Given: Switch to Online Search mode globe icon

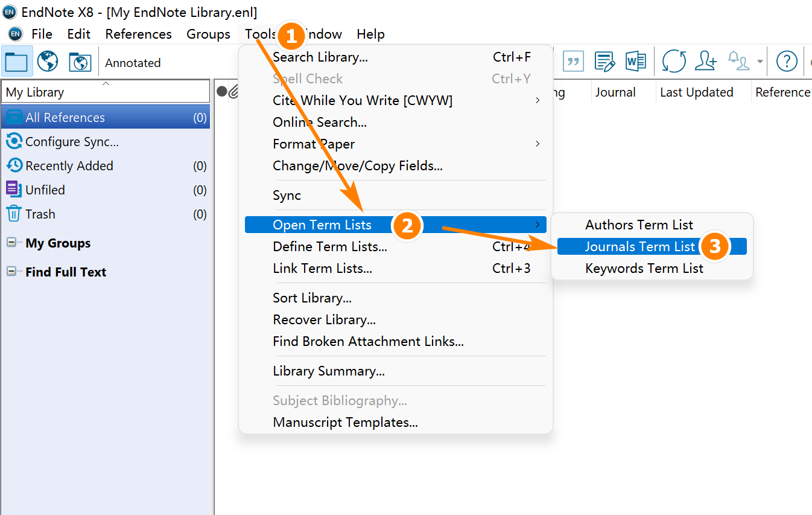Looking at the screenshot, I should [x=48, y=62].
